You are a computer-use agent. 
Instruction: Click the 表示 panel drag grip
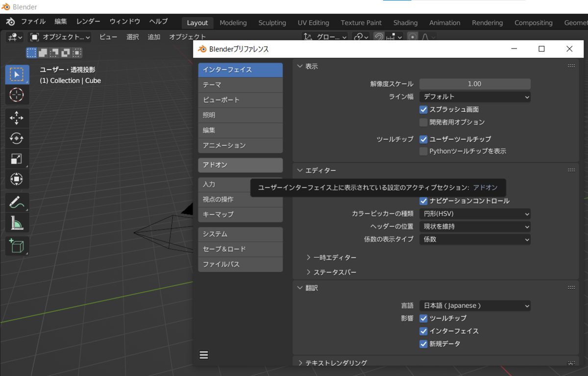[571, 66]
